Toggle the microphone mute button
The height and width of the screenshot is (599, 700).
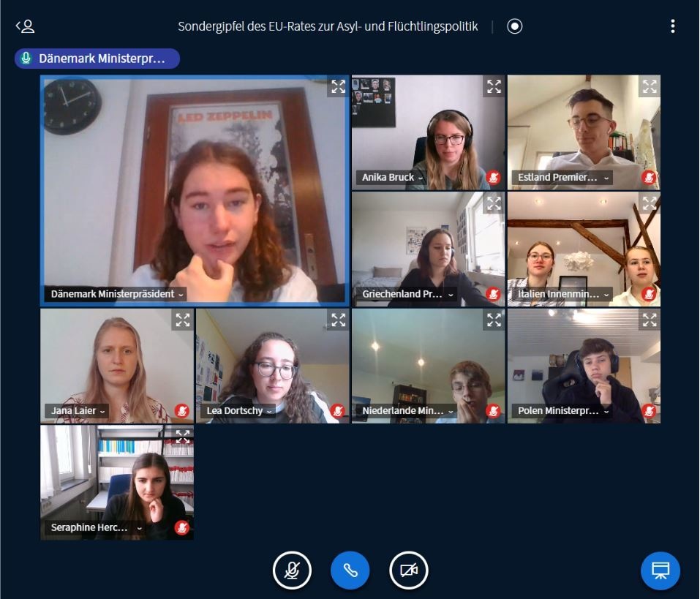click(x=292, y=570)
